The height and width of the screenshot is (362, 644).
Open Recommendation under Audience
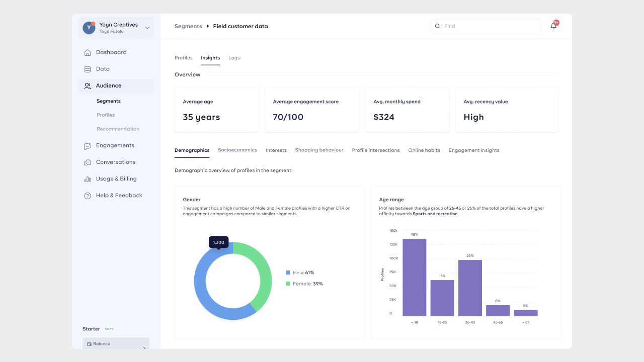118,129
